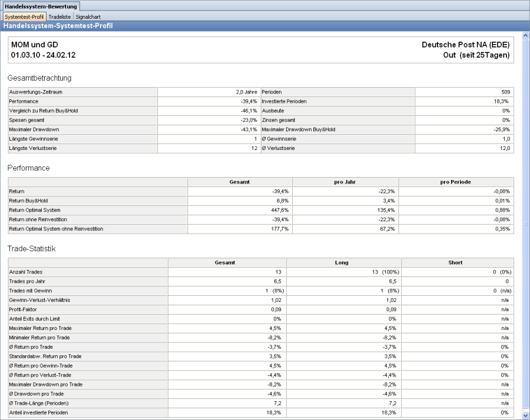Select the Profit-Faktor row label

tap(24, 309)
